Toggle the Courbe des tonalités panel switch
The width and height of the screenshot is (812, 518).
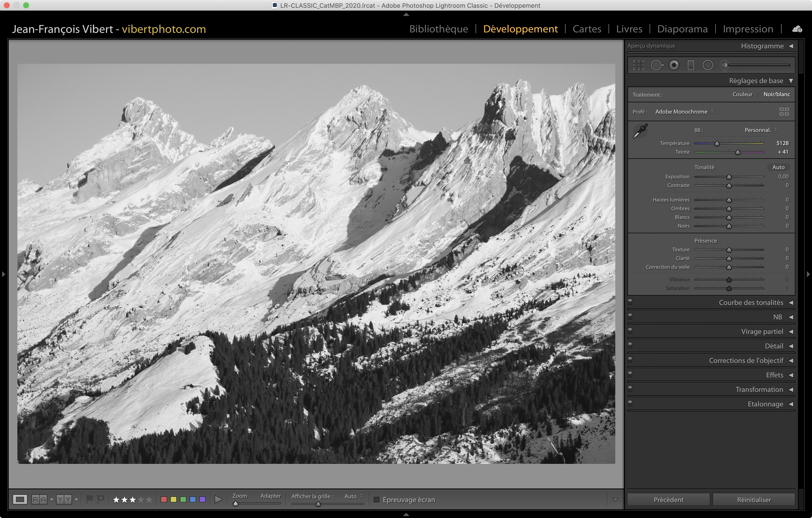click(630, 302)
